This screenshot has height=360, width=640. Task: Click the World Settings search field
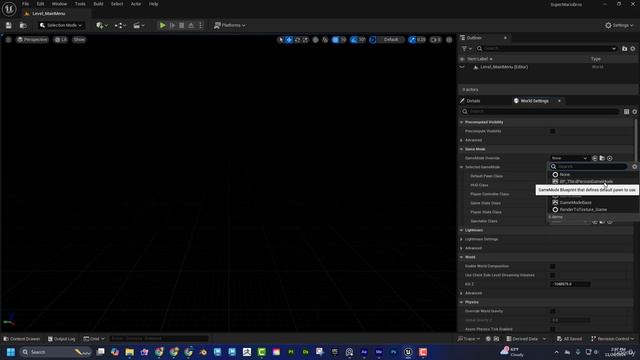pos(540,111)
